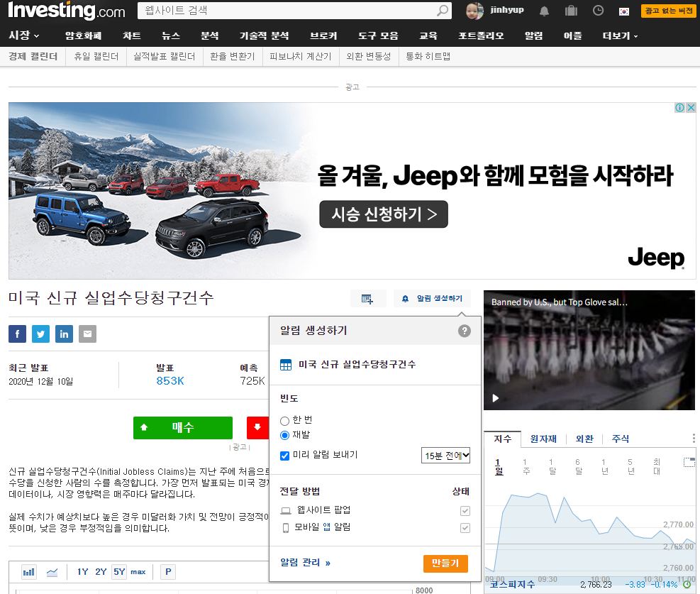The height and width of the screenshot is (594, 700).
Task: Click the market widget three-dot menu
Action: [x=694, y=438]
